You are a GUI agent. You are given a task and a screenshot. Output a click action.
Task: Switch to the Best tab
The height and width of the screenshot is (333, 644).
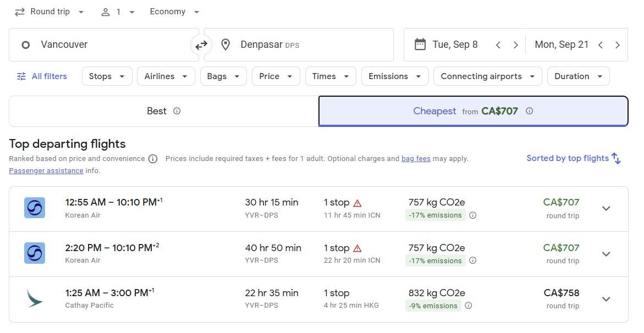[x=163, y=111]
